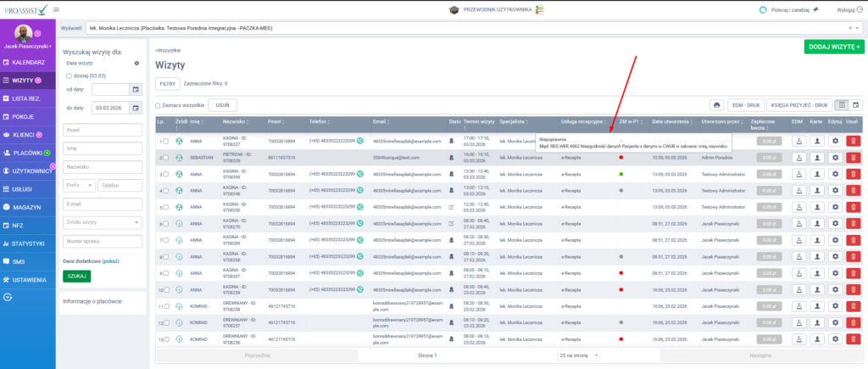Image resolution: width=868 pixels, height=369 pixels.
Task: Click the printer icon above the visits table
Action: tap(717, 105)
